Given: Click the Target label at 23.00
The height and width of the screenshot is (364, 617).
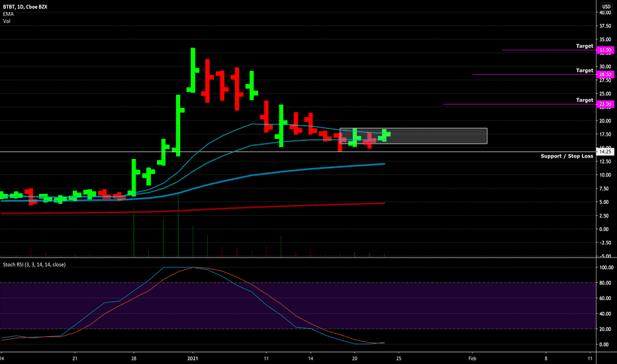Looking at the screenshot, I should [x=585, y=100].
